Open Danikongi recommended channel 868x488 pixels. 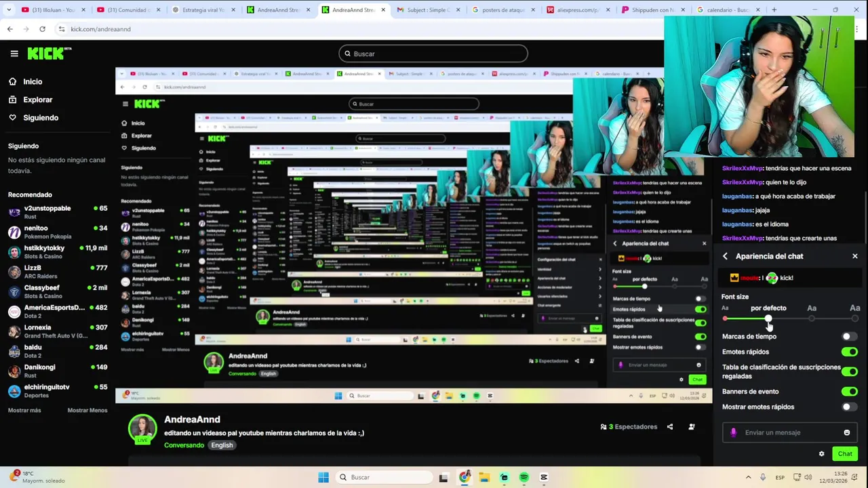(58, 371)
